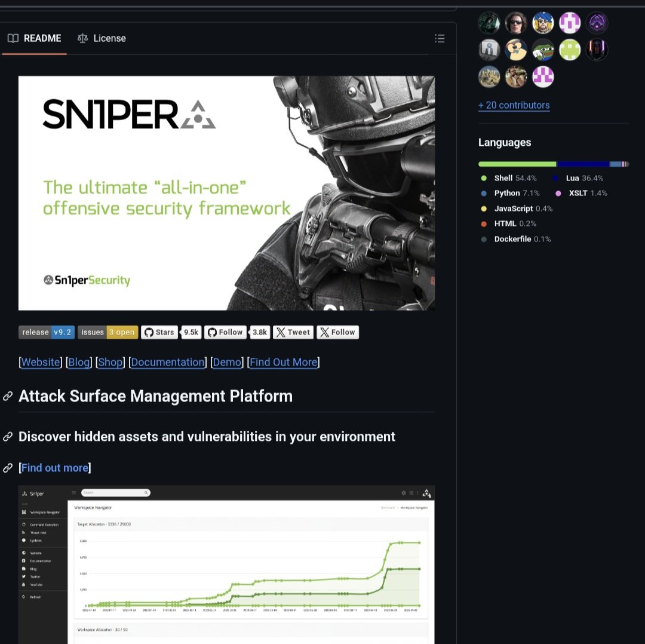Image resolution: width=645 pixels, height=644 pixels.
Task: Open the JavaScript 0.4% language link
Action: pyautogui.click(x=517, y=208)
